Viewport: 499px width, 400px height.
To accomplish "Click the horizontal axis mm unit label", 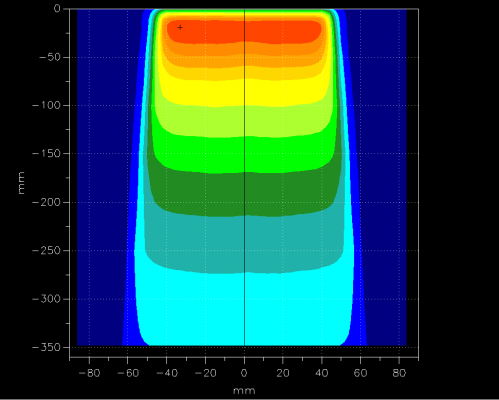I will pos(244,391).
